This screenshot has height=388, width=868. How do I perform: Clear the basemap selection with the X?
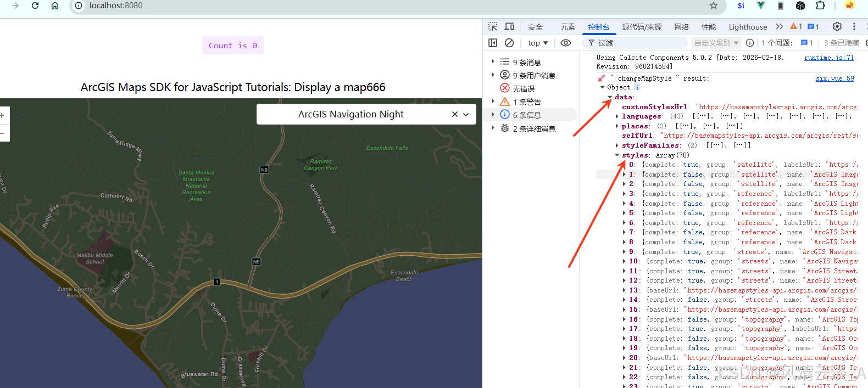pos(455,114)
